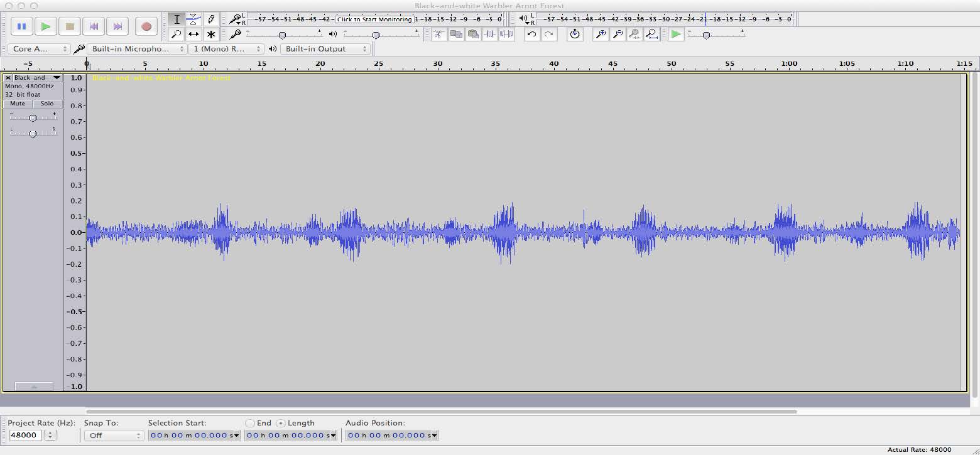980x455 pixels.
Task: Fit entire project in the window
Action: click(652, 35)
